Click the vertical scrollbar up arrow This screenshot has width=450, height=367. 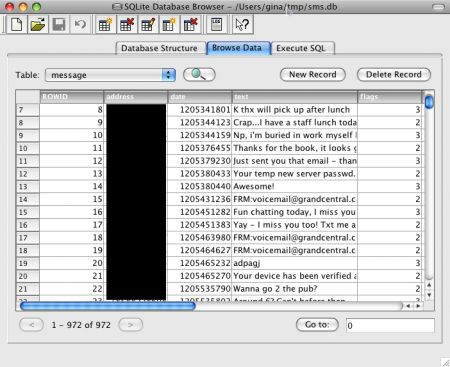point(429,285)
